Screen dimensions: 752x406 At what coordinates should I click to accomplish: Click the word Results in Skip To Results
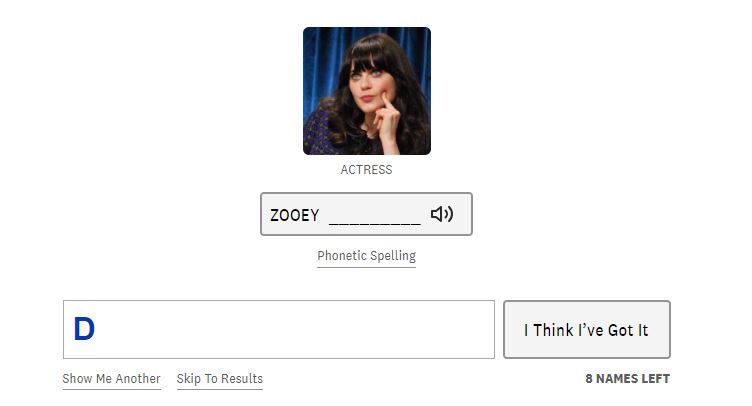[x=242, y=378]
